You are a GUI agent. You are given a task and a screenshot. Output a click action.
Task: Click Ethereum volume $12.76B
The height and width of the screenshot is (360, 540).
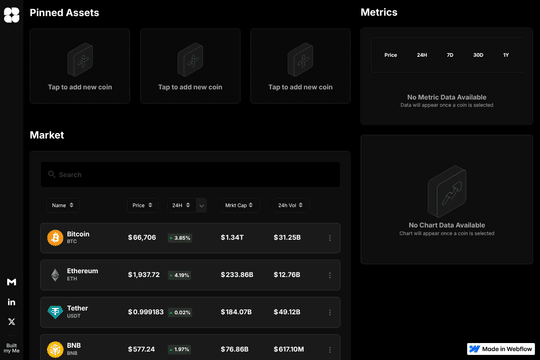pos(287,275)
